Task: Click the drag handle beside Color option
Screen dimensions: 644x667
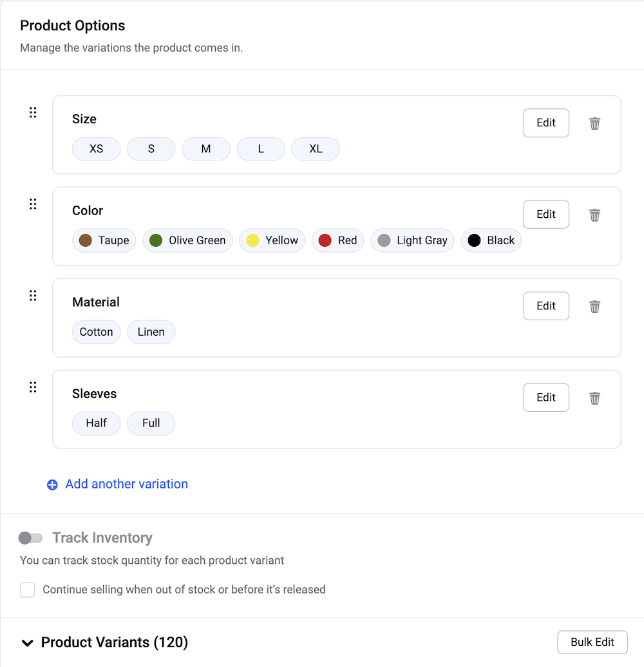Action: [33, 204]
